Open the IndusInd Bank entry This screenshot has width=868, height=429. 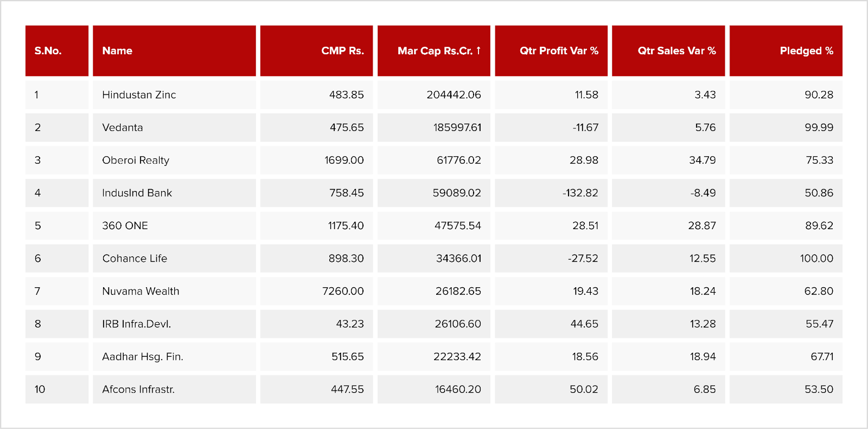coord(137,193)
